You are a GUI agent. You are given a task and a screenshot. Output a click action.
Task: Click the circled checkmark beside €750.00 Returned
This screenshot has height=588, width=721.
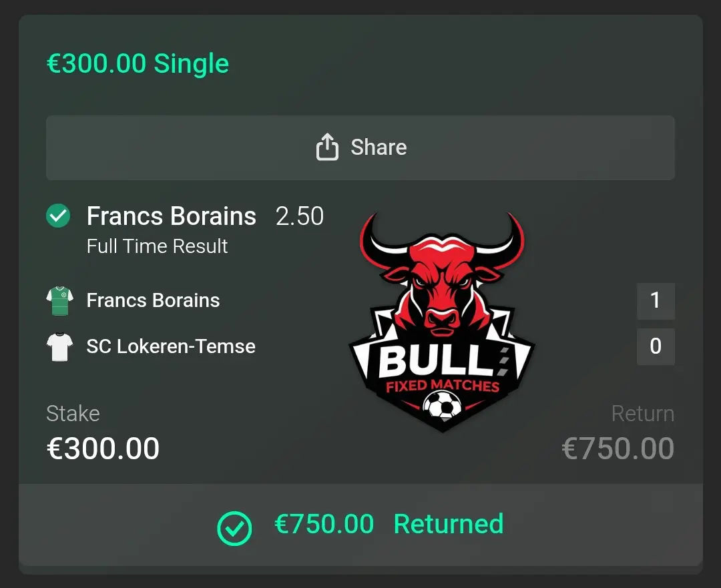click(234, 527)
